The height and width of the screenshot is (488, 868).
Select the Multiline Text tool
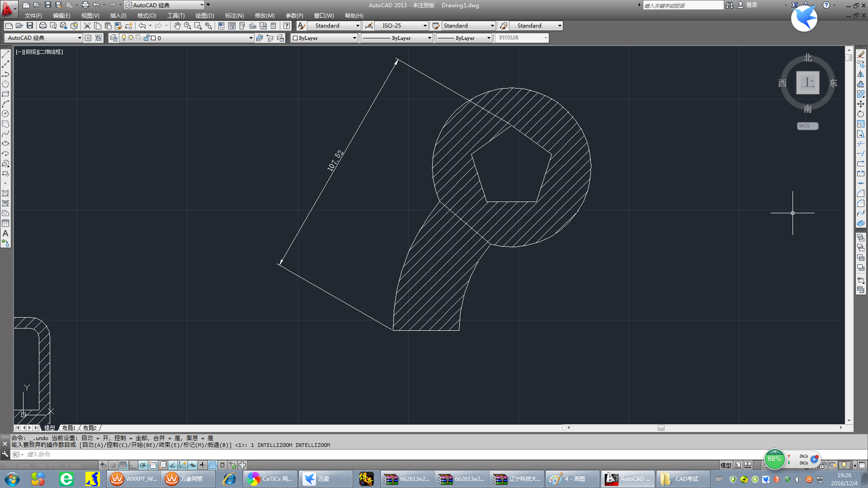coord(5,234)
